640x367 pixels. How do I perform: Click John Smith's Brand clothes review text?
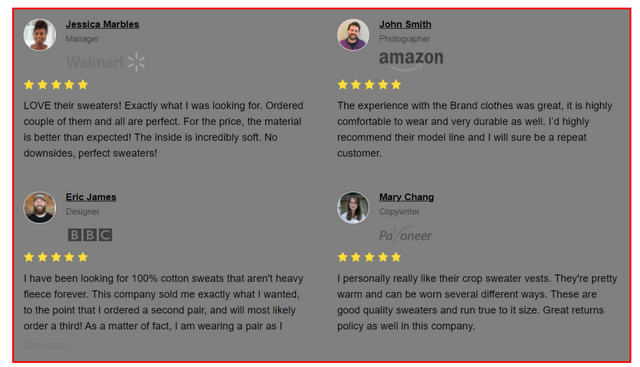point(475,129)
